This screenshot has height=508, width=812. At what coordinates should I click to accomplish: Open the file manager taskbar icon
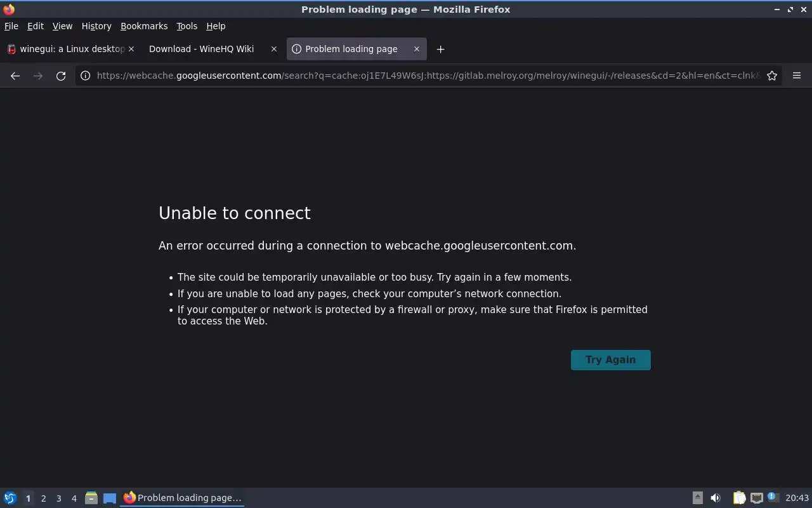[x=91, y=498]
